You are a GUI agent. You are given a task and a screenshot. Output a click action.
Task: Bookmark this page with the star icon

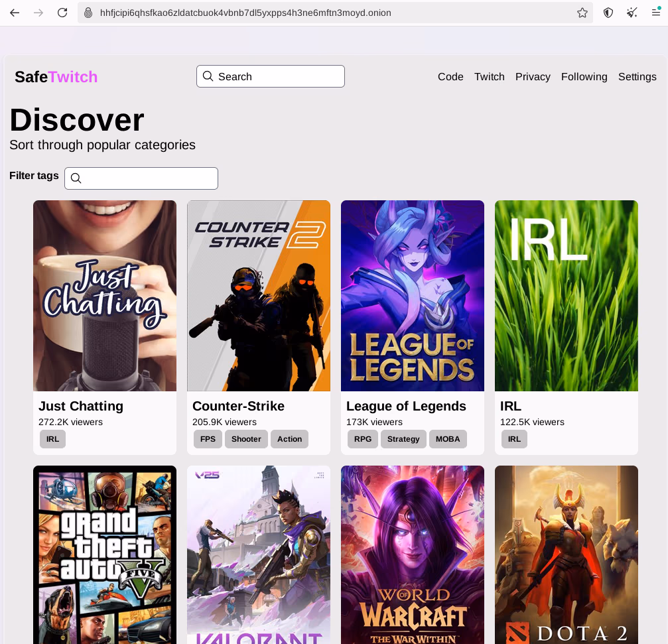582,13
